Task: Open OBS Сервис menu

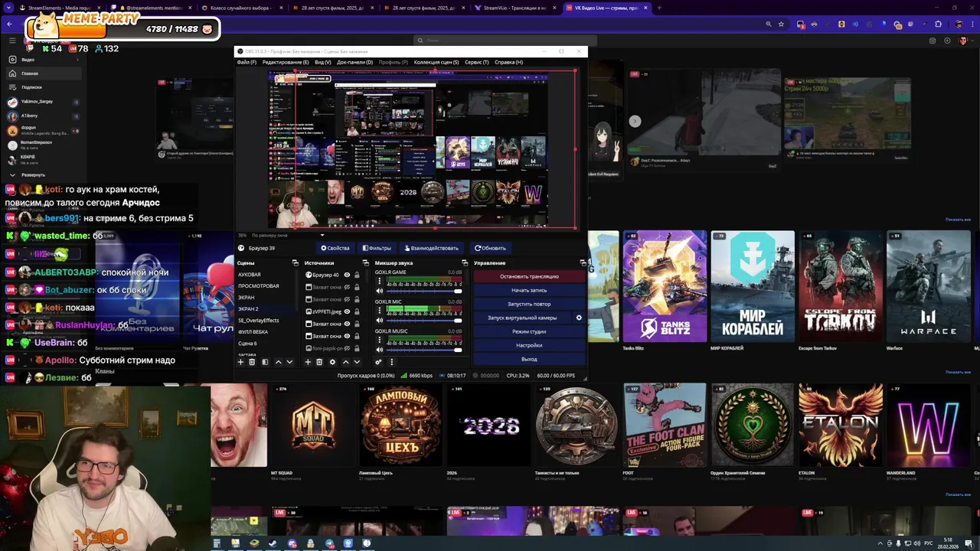Action: 476,62
